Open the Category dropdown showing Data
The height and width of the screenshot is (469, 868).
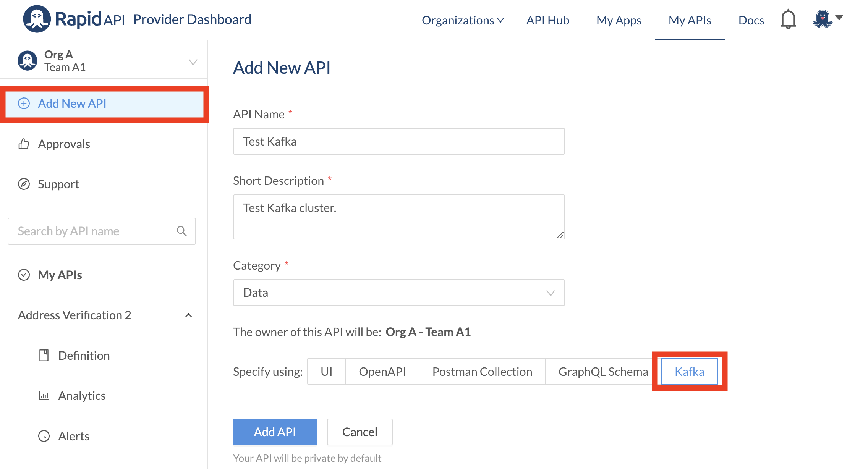pos(398,293)
